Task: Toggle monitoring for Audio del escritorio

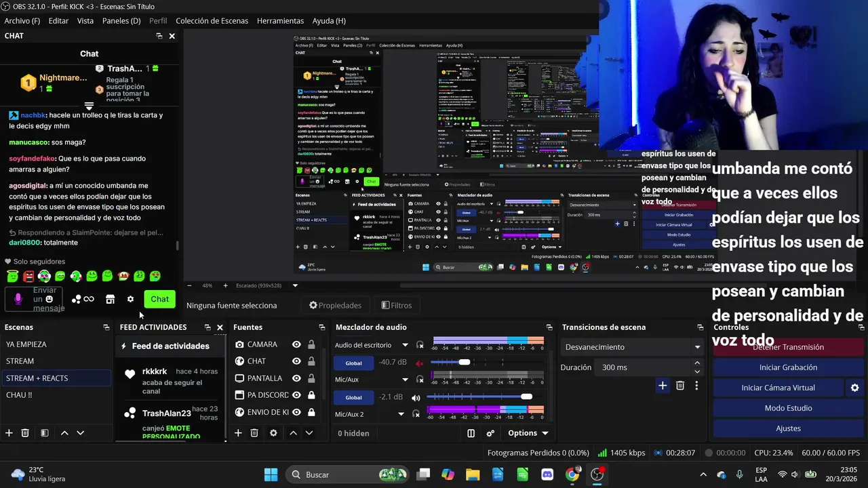Action: 420,345
